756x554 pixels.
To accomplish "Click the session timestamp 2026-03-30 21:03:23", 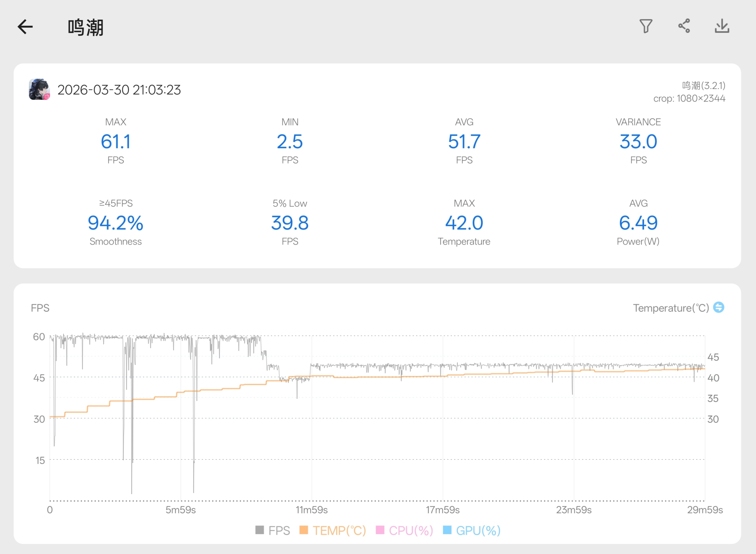I will tap(119, 90).
